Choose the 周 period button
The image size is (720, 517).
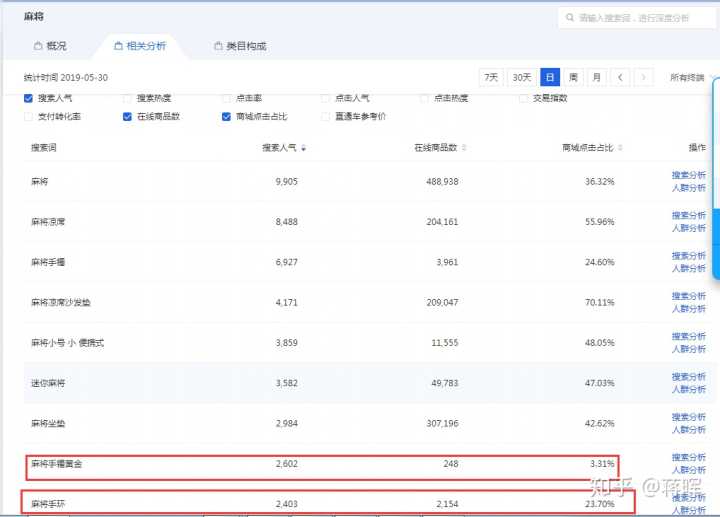click(573, 77)
